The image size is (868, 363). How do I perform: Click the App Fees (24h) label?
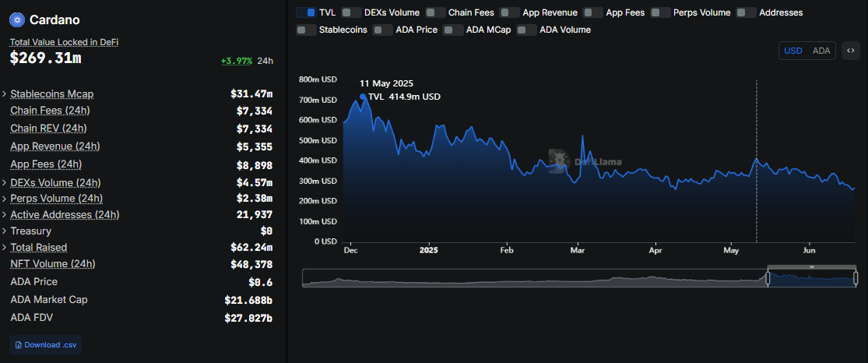pos(46,164)
